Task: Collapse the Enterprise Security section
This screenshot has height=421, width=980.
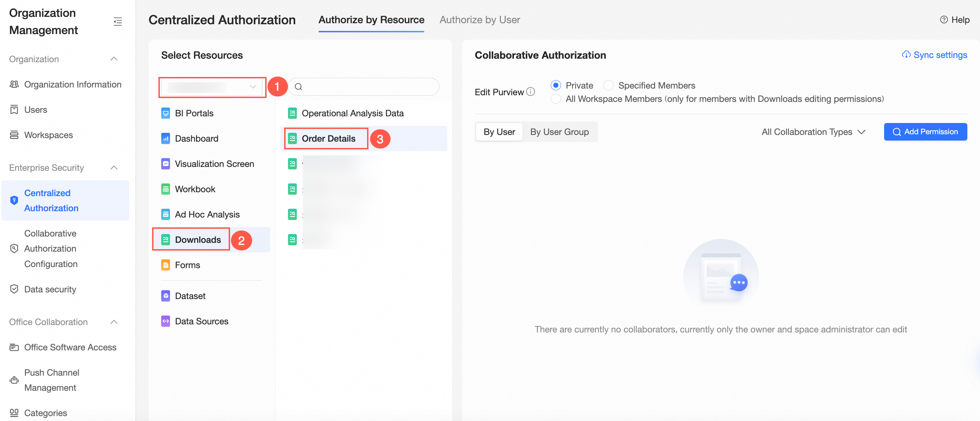Action: coord(114,168)
